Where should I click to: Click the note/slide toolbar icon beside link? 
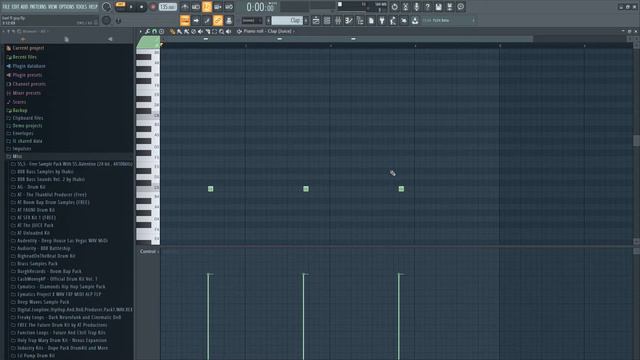(x=207, y=20)
